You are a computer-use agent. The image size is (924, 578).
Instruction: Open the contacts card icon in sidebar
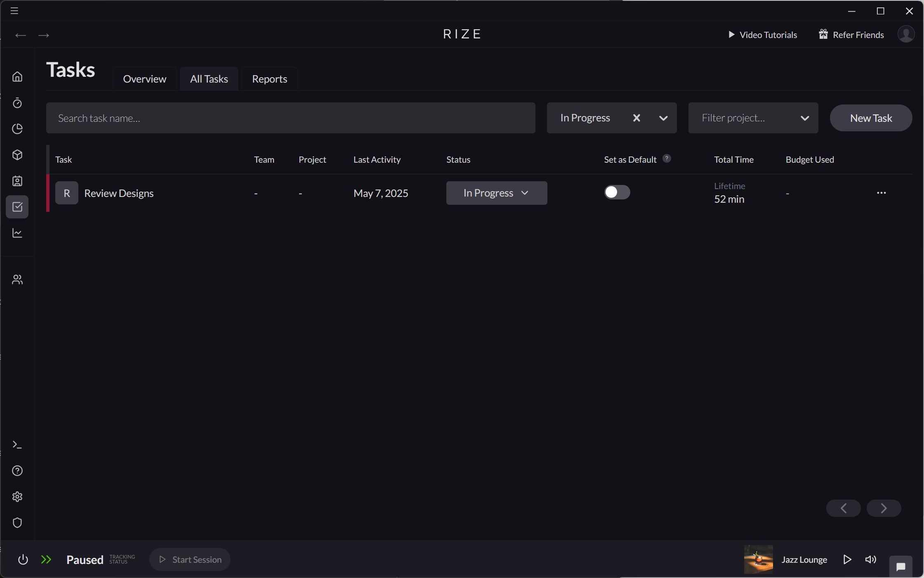click(x=17, y=181)
